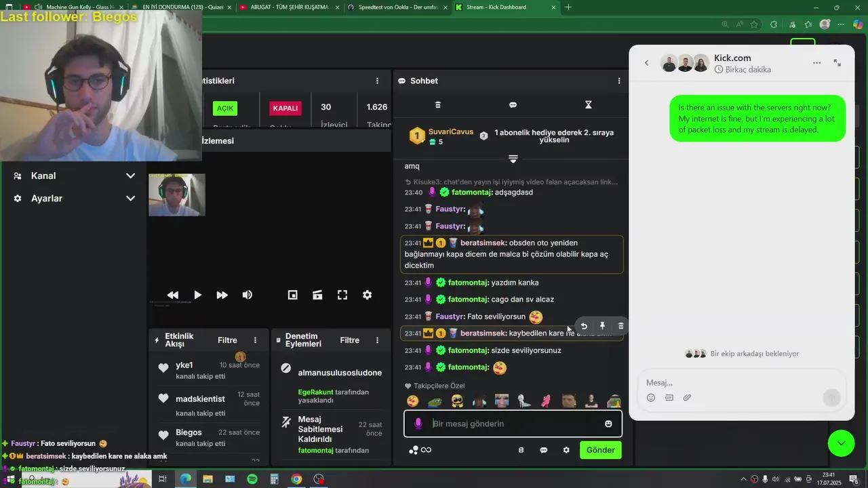
Task: Focus the 'Bir mesaj gönderin' chat input
Action: pyautogui.click(x=513, y=424)
